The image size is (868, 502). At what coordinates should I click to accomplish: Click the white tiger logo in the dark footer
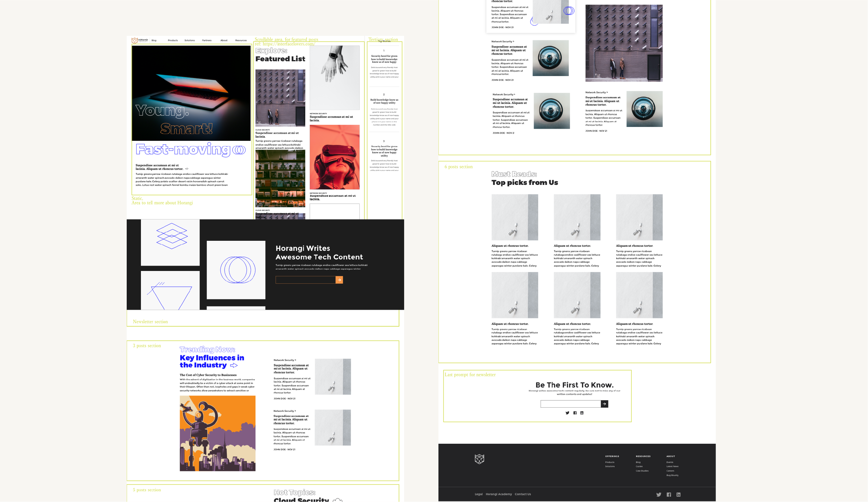click(479, 459)
